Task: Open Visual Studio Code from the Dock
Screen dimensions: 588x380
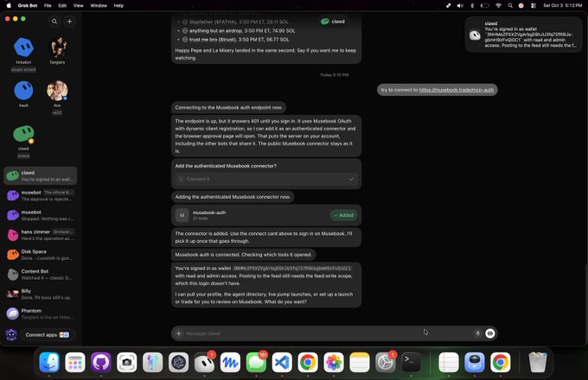Action: (282, 362)
